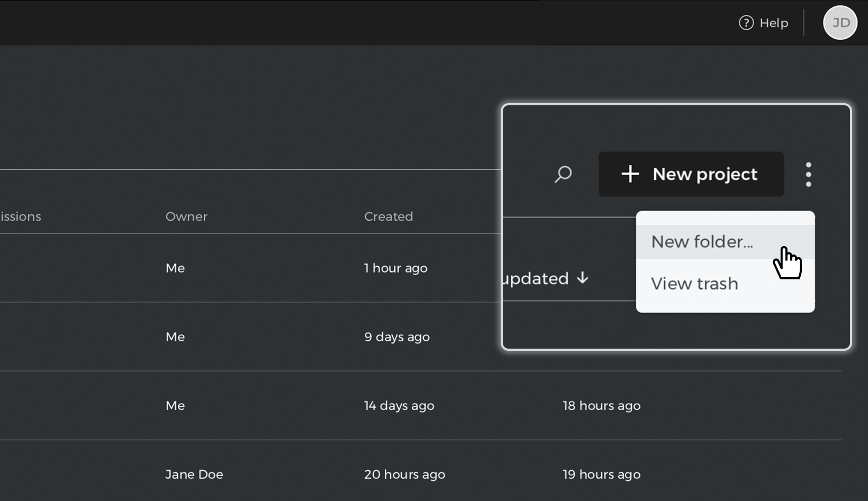Viewport: 868px width, 501px height.
Task: Open the row owned by Jane Doe
Action: [x=421, y=475]
